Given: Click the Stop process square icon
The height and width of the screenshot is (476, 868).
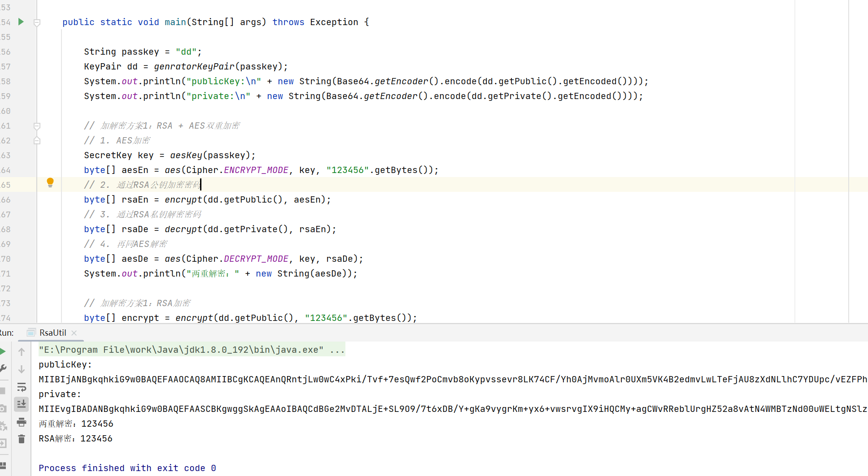Looking at the screenshot, I should click(3, 390).
